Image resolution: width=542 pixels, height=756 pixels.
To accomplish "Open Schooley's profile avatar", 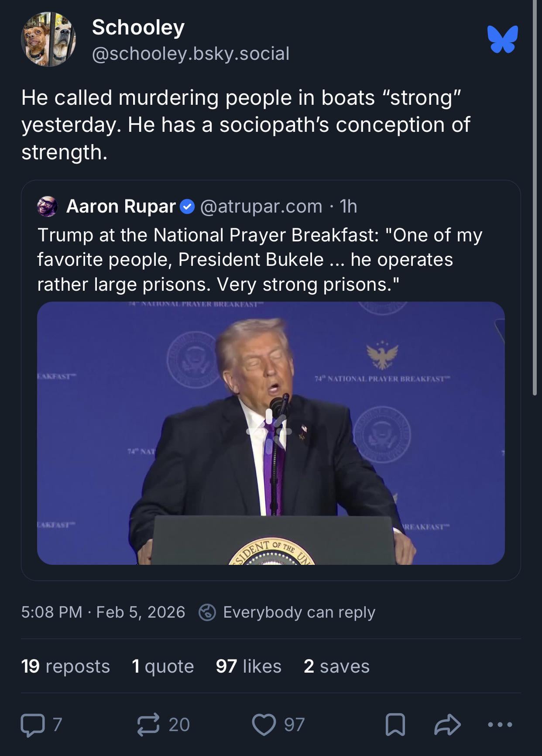I will [48, 39].
